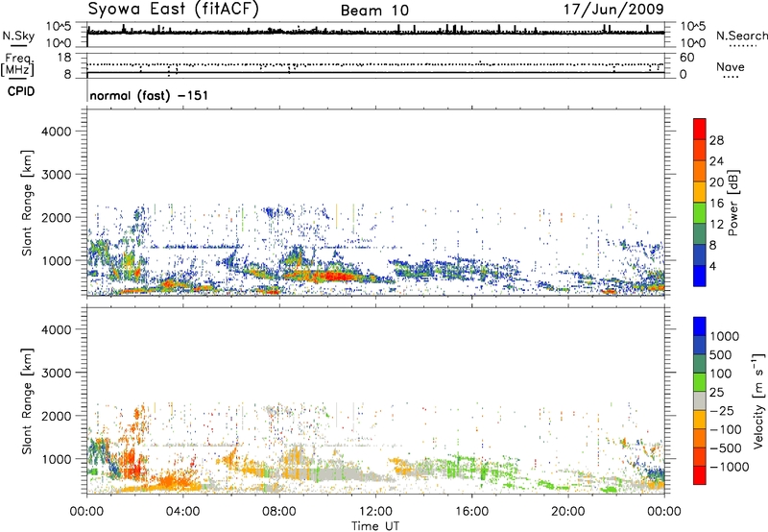Click the solid line sample under 'N.Sky'
Screen dimensions: 768x532
(18, 45)
